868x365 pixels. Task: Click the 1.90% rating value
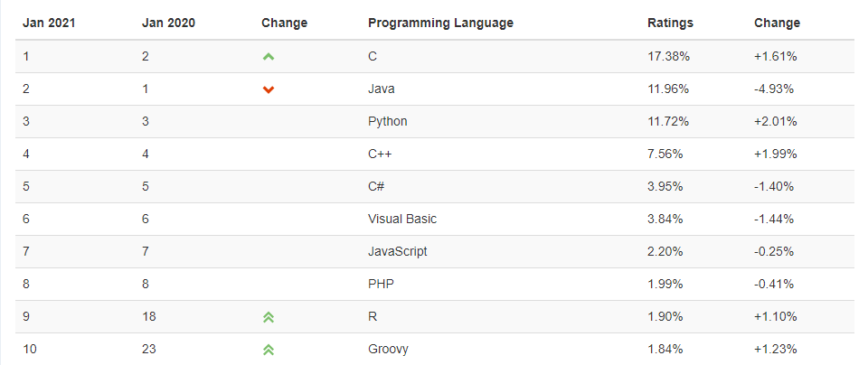tap(665, 317)
